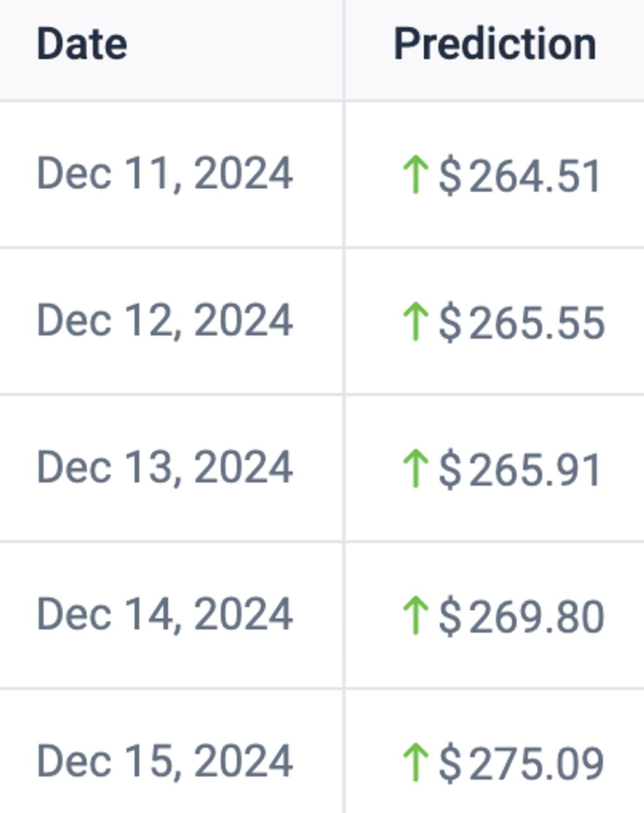
Task: Click the Dec 11, 2024 date cell
Action: point(165,174)
